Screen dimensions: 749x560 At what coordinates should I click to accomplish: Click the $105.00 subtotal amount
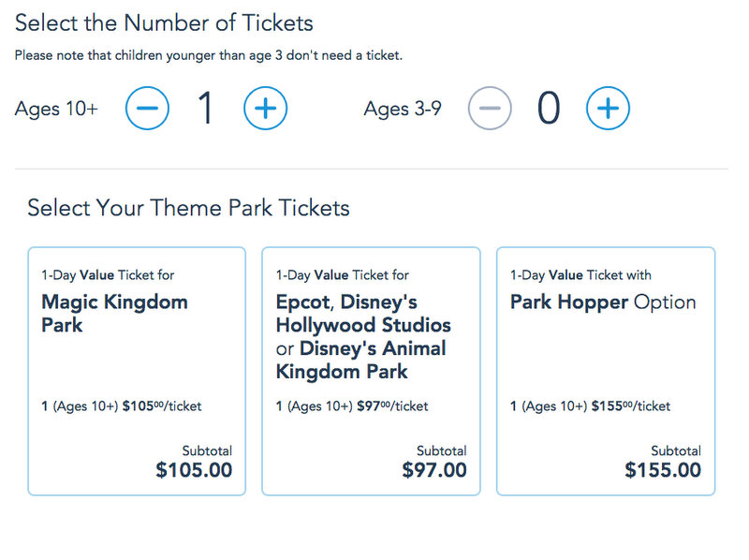194,470
